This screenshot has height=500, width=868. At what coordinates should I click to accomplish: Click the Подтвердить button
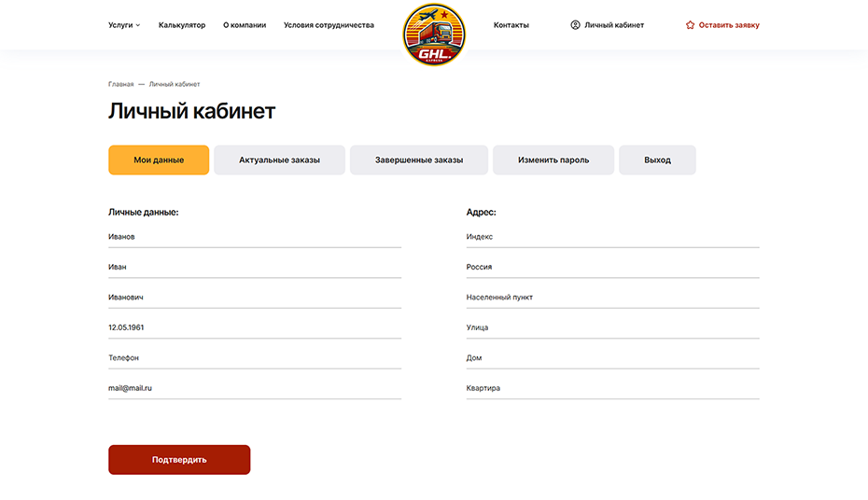tap(179, 460)
